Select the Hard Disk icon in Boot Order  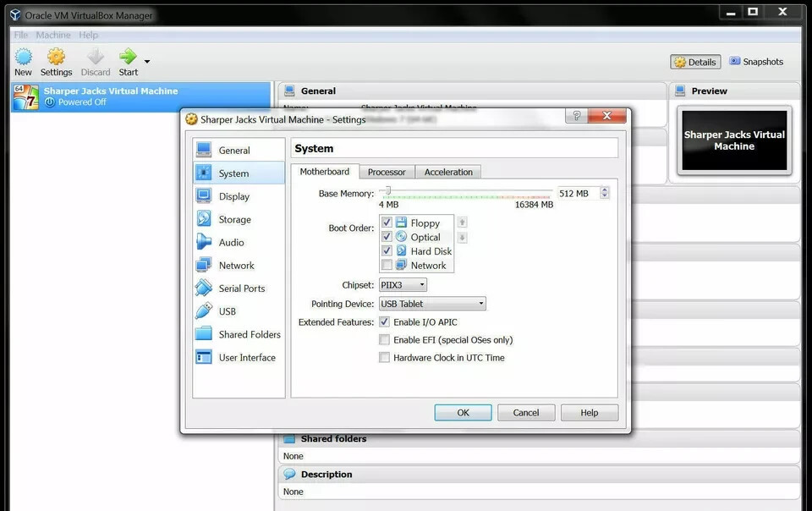[x=401, y=251]
